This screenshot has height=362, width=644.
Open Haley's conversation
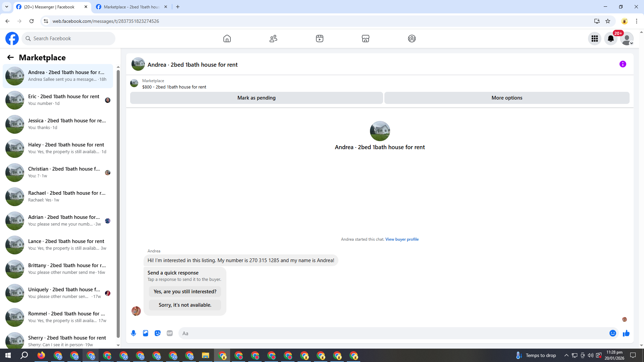58,148
